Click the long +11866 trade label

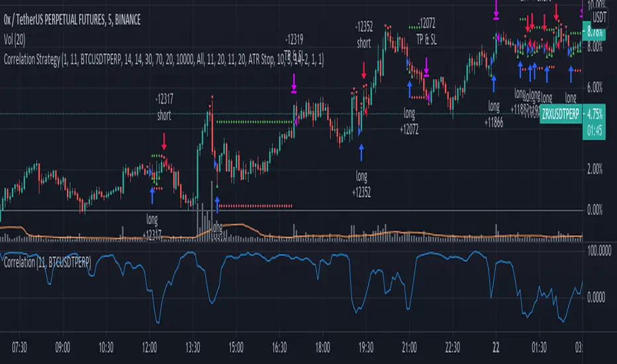coord(494,114)
